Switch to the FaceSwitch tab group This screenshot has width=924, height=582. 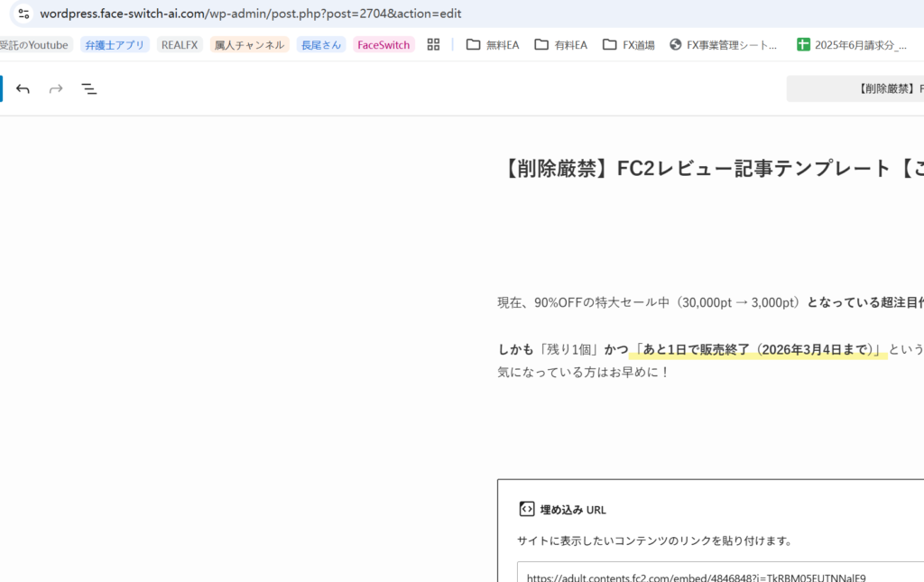383,44
